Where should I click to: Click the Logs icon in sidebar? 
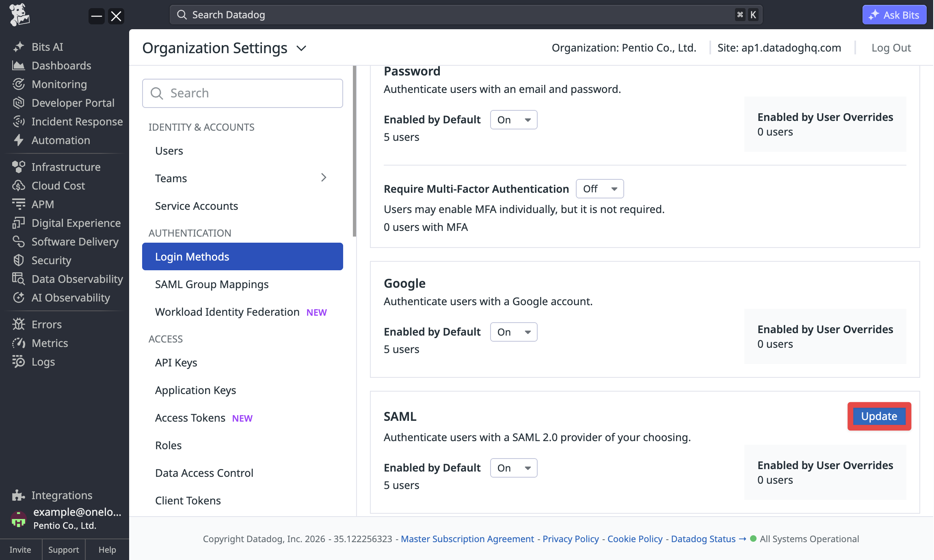19,362
